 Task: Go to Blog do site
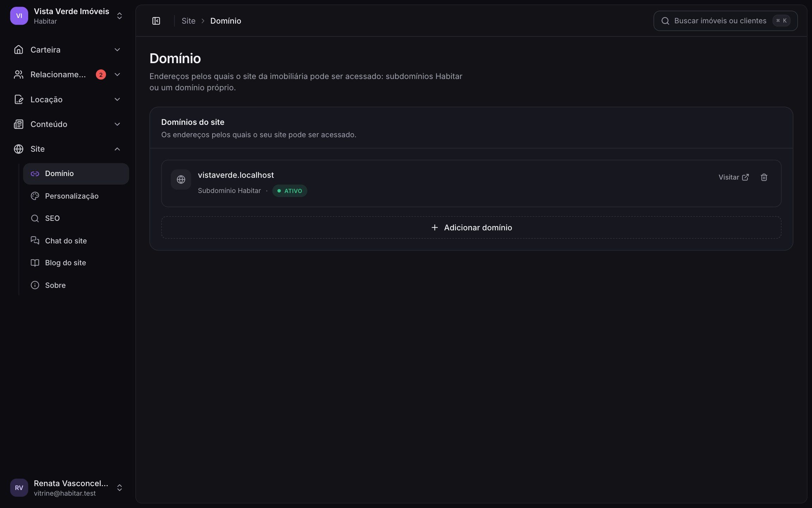(x=76, y=263)
